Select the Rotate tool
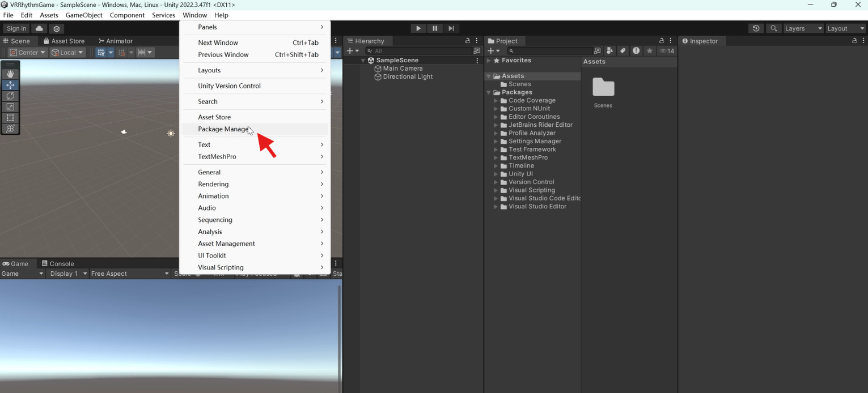 point(10,96)
